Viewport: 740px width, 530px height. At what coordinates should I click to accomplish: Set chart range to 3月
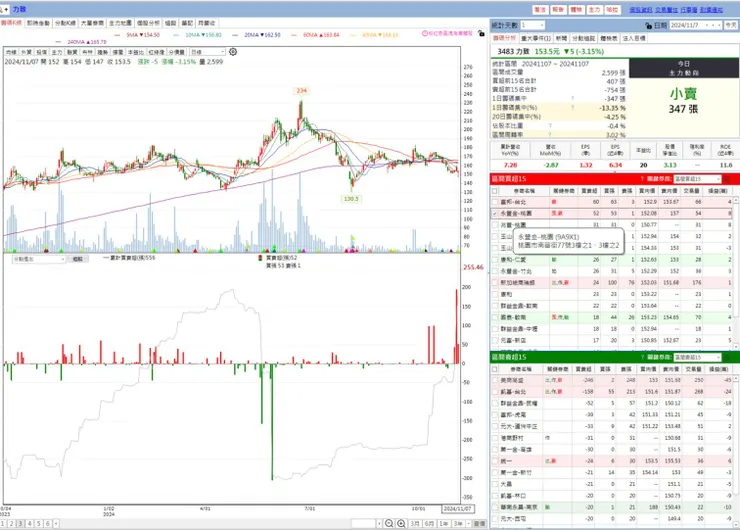pos(415,524)
